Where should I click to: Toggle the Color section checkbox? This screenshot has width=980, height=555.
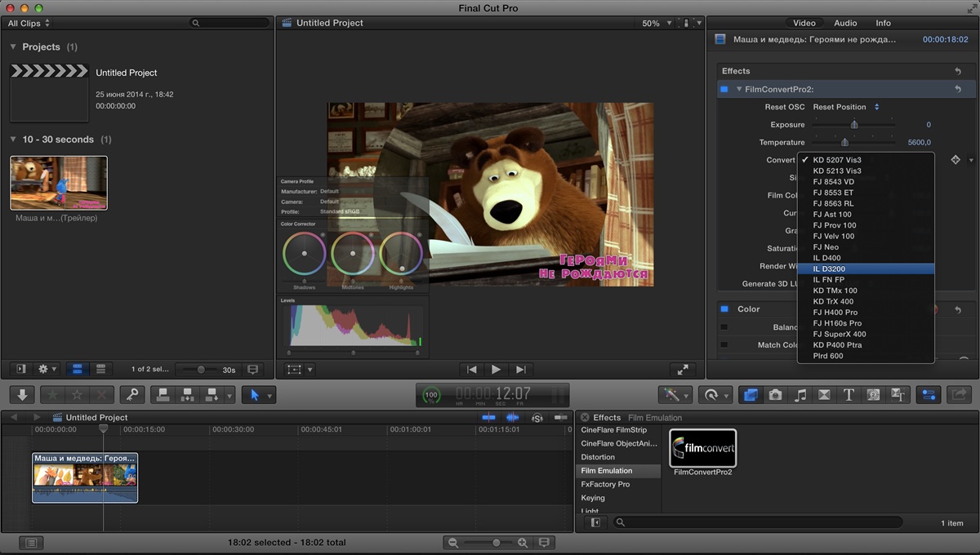point(724,309)
